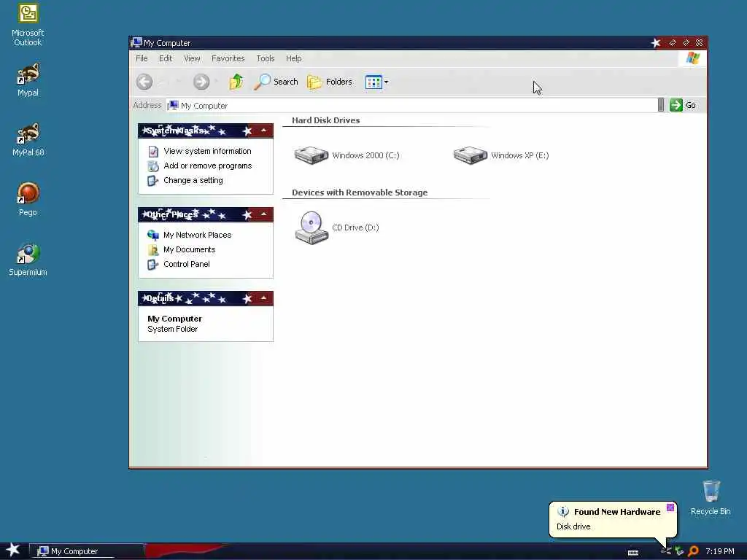
Task: Click the View system information icon
Action: (153, 152)
